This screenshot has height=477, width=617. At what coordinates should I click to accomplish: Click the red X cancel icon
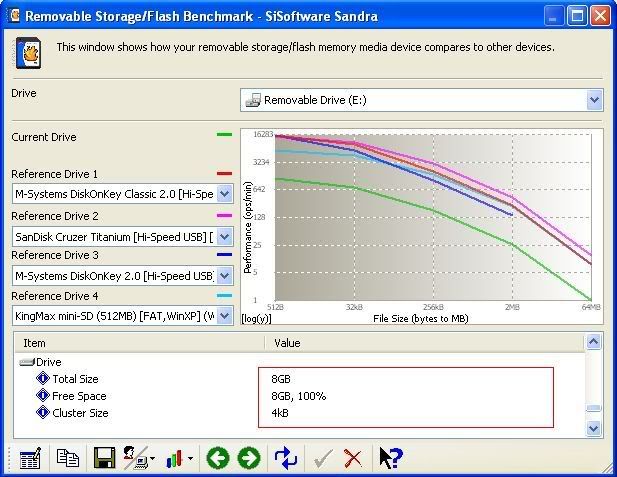353,458
